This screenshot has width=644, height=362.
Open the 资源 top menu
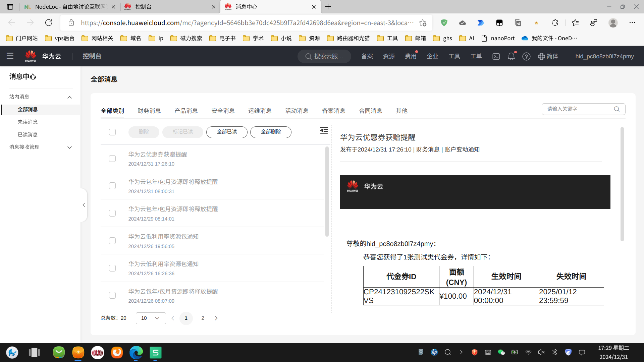tap(389, 56)
